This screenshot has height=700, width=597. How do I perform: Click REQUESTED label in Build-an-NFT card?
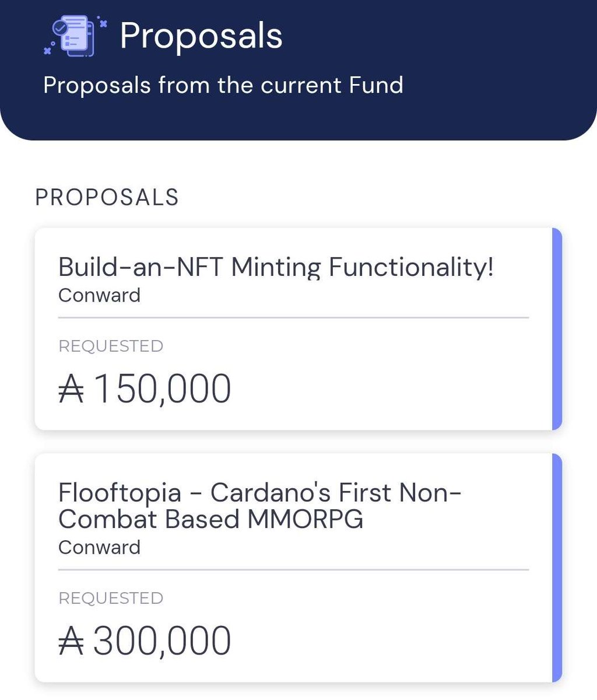(111, 346)
